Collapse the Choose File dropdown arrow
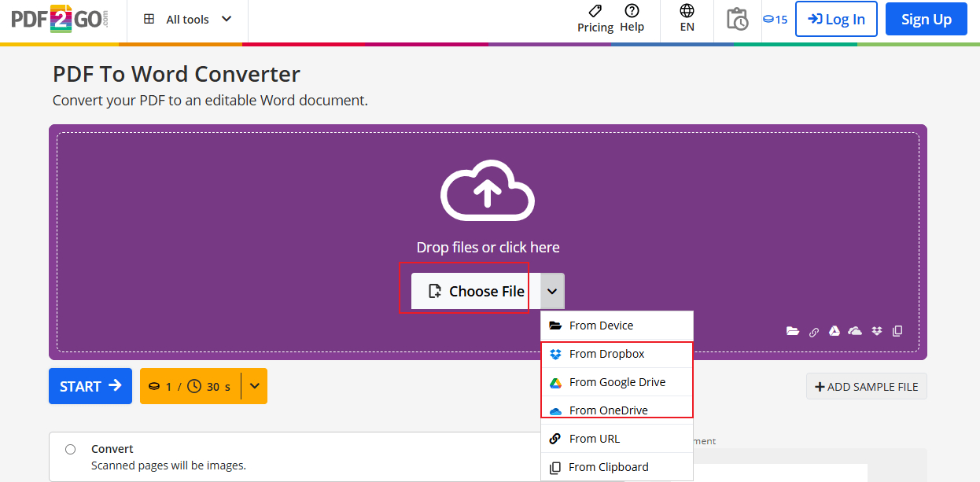980x482 pixels. [x=552, y=291]
